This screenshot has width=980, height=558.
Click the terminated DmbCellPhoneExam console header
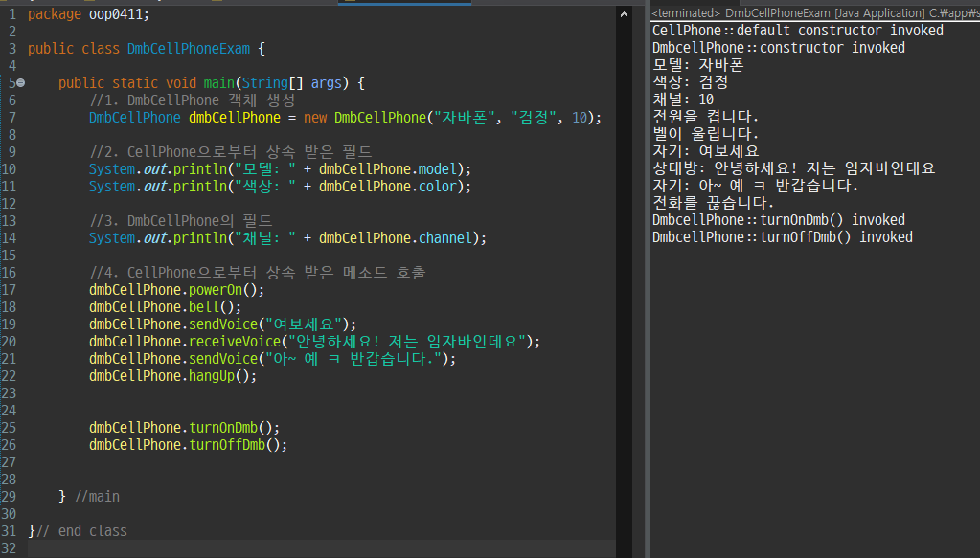coord(815,13)
